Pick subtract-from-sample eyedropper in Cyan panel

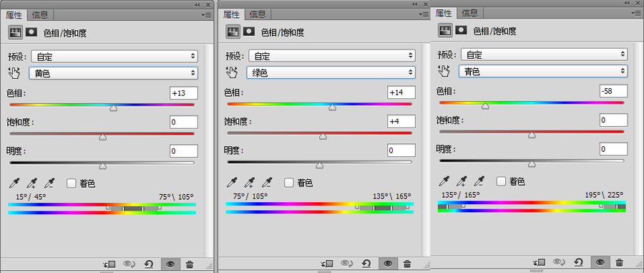[x=479, y=181]
